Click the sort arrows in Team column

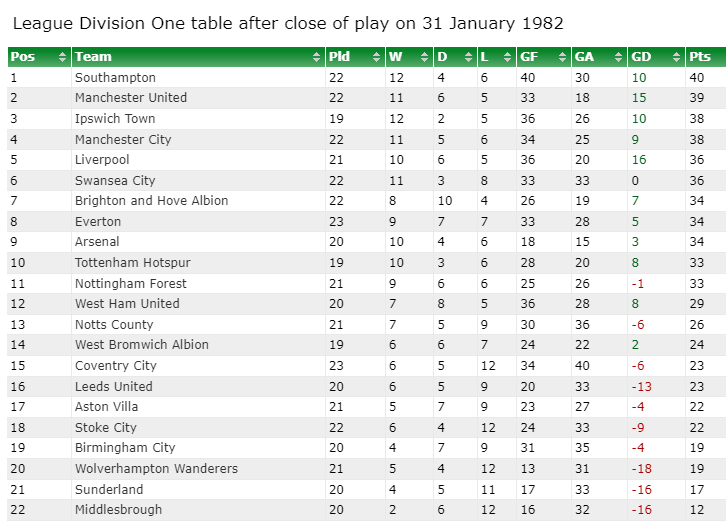coord(316,57)
